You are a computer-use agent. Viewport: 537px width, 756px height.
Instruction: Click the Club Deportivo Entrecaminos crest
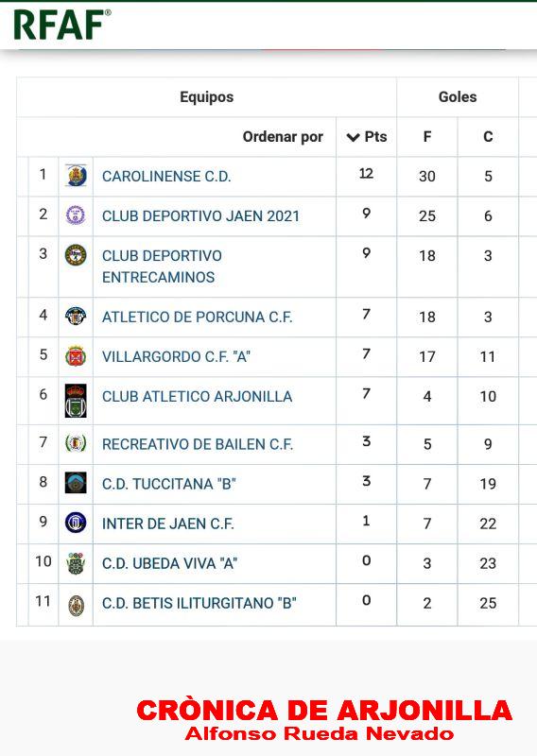[76, 255]
